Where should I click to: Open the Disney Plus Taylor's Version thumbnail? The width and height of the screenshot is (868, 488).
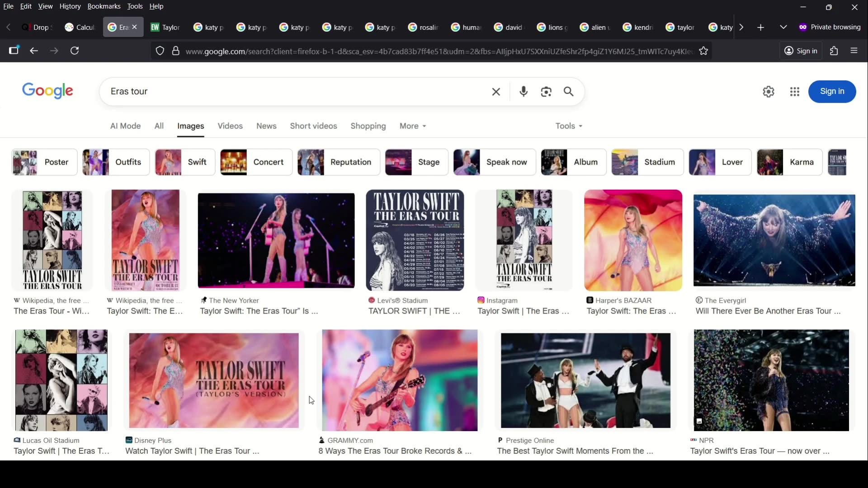[214, 380]
